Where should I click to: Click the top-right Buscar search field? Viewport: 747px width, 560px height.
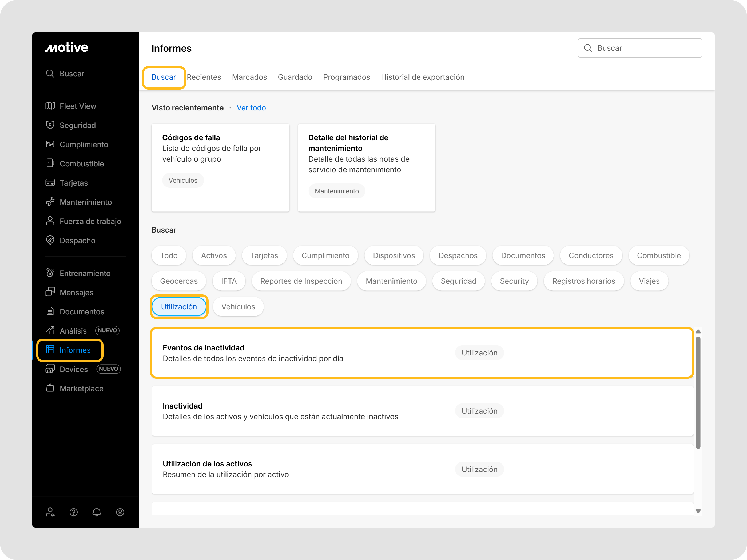639,48
